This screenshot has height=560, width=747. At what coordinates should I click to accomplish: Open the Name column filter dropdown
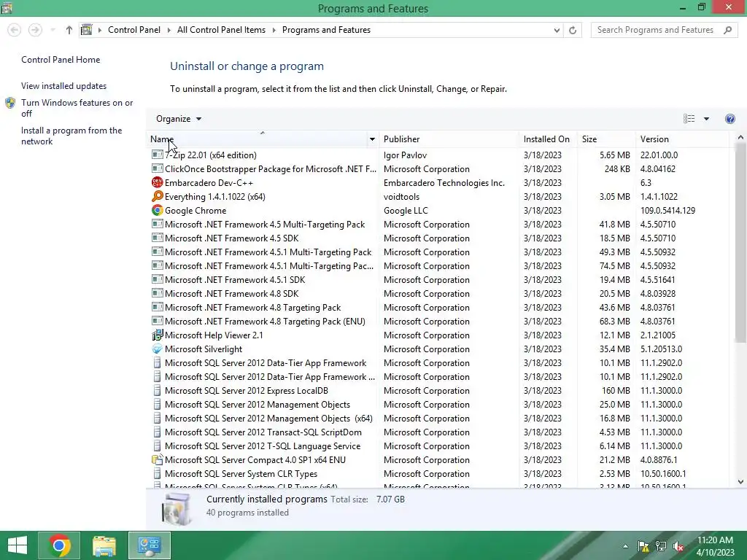[372, 139]
